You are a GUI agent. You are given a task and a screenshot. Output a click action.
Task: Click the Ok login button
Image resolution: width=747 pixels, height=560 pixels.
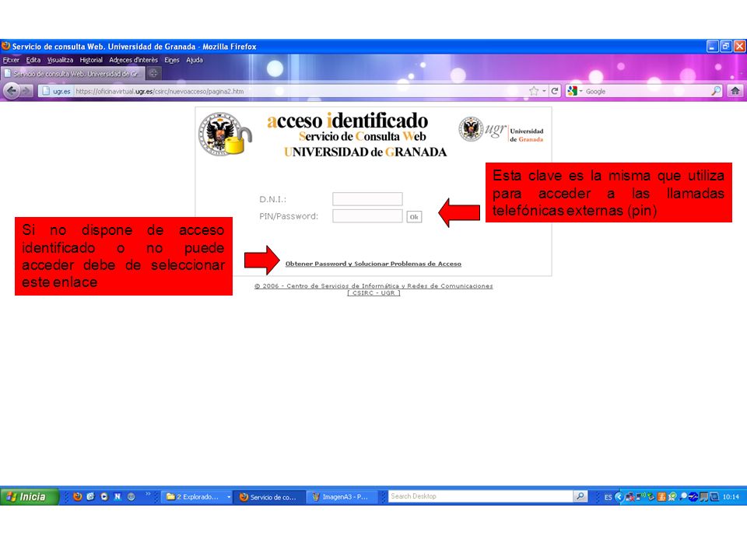(x=414, y=217)
